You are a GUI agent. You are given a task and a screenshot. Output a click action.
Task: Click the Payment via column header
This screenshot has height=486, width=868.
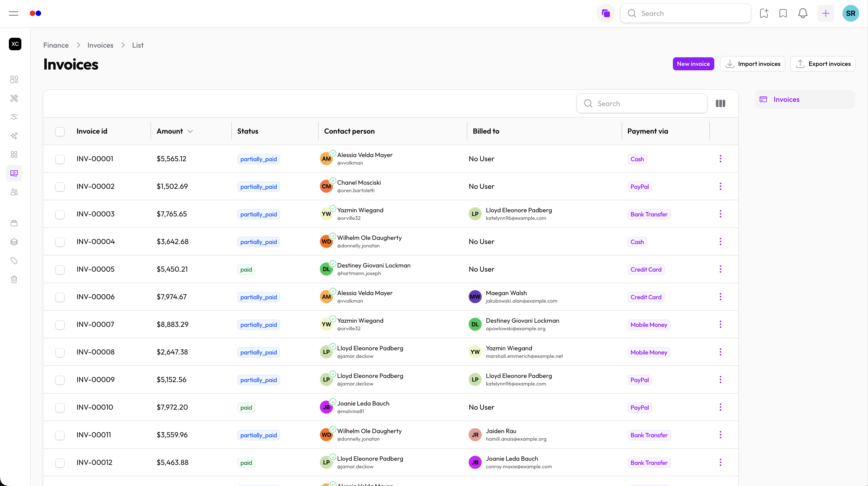coord(648,131)
